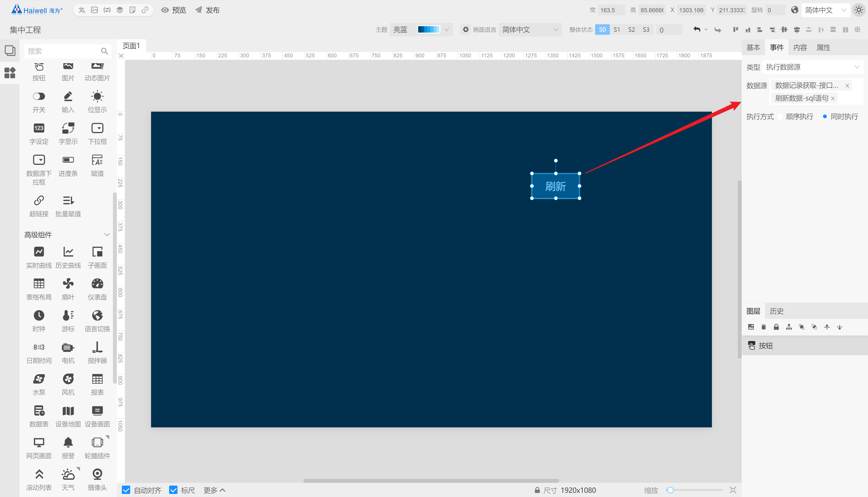
Task: Choose the 批量赋值 batch assign component
Action: click(68, 205)
